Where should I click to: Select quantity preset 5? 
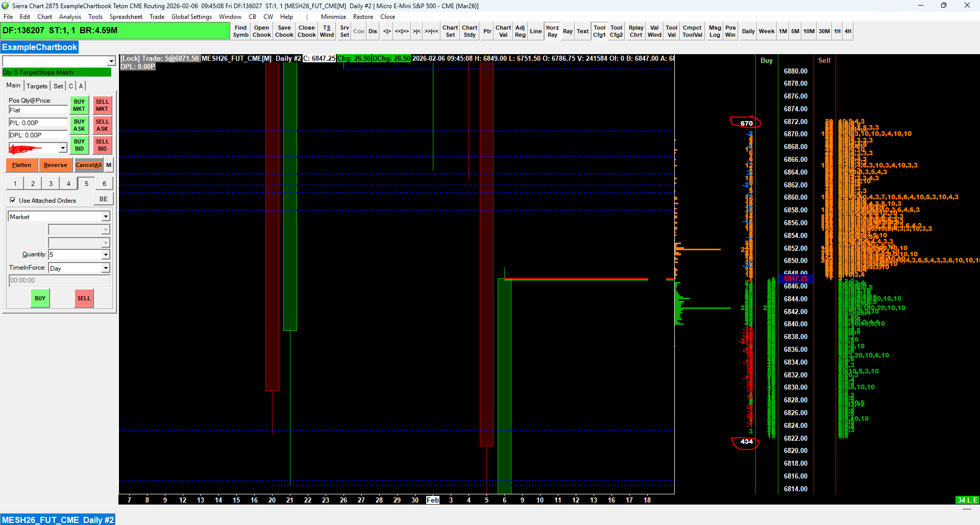(86, 183)
